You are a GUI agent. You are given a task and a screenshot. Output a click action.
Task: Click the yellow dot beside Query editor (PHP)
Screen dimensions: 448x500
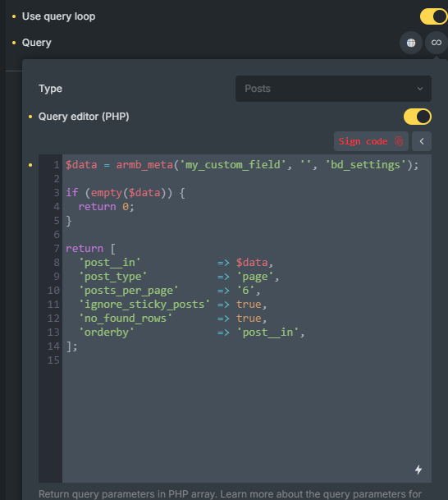point(30,117)
